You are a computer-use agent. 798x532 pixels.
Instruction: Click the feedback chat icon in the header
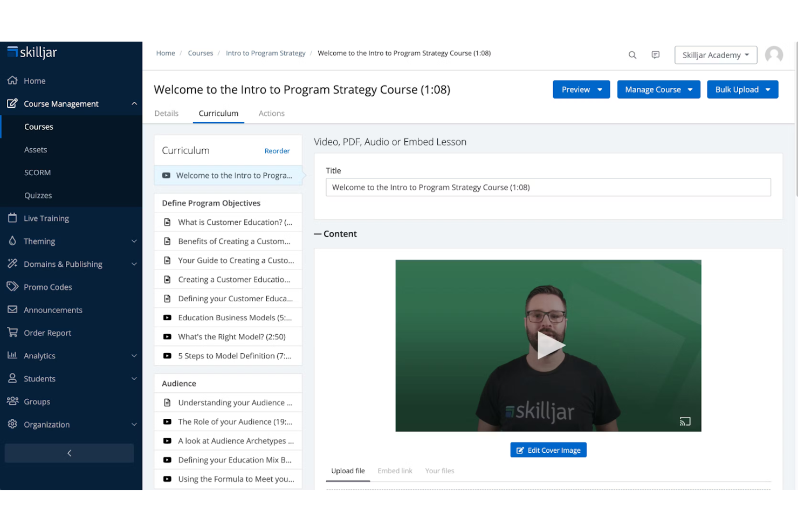coord(655,55)
